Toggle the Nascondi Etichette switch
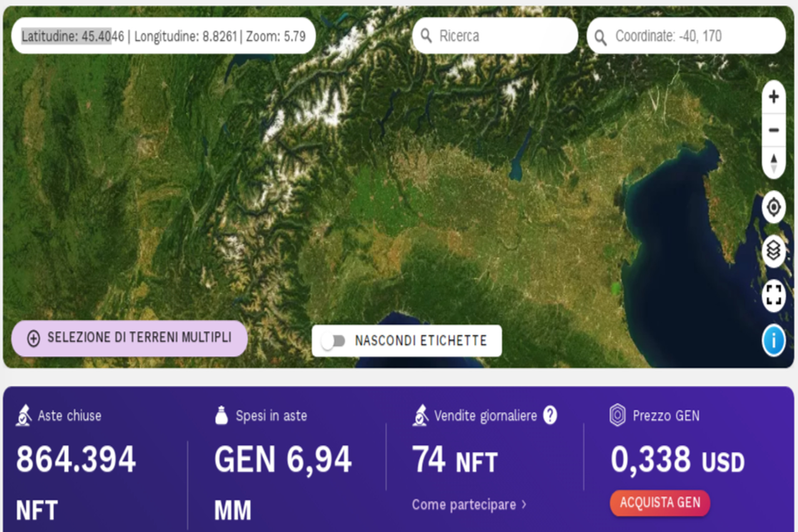This screenshot has height=532, width=798. (333, 341)
